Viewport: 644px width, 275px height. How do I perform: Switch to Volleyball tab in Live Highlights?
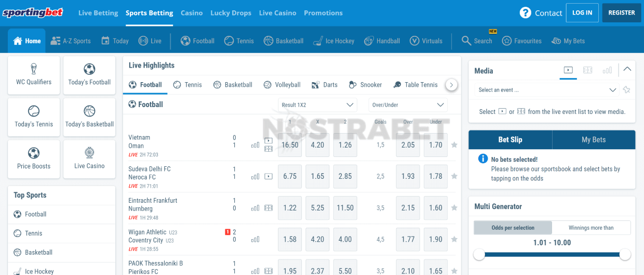click(x=282, y=85)
